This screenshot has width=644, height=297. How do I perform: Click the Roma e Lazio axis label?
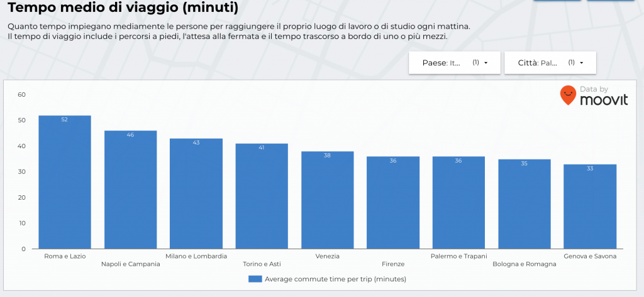(65, 256)
